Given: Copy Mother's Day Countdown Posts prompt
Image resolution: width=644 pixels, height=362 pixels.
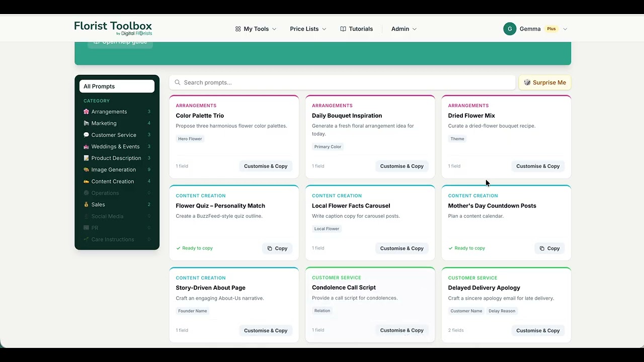Looking at the screenshot, I should point(549,248).
